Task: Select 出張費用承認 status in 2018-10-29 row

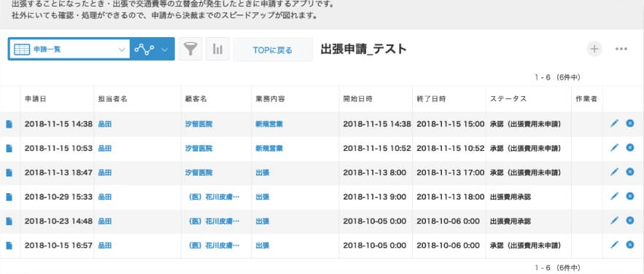Action: point(510,197)
